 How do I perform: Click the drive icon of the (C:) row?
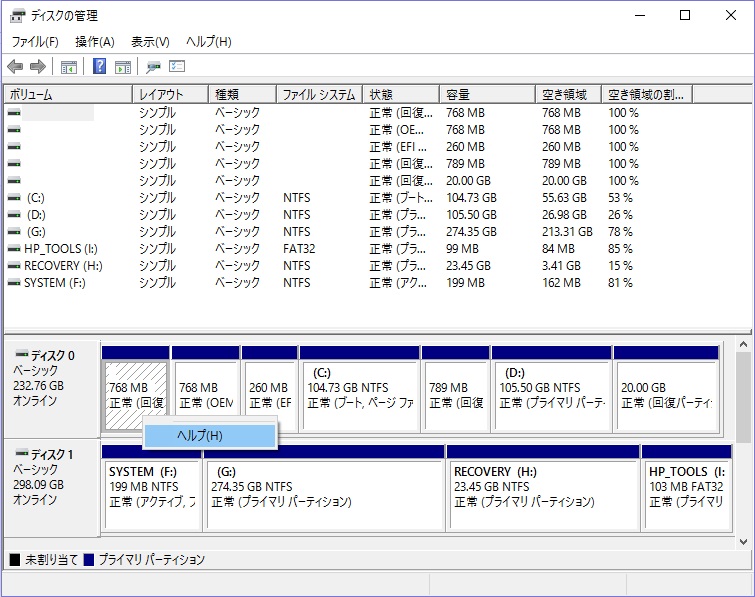point(14,198)
